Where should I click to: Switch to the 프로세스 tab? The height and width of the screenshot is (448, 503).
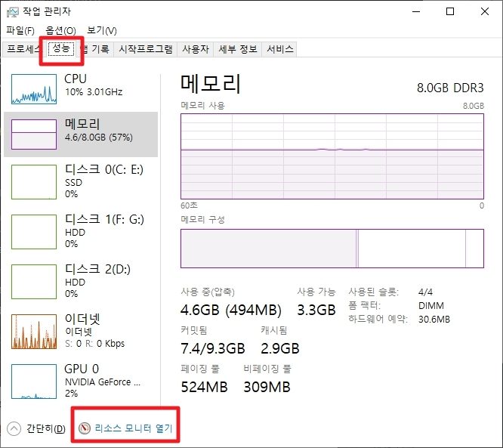click(x=23, y=49)
